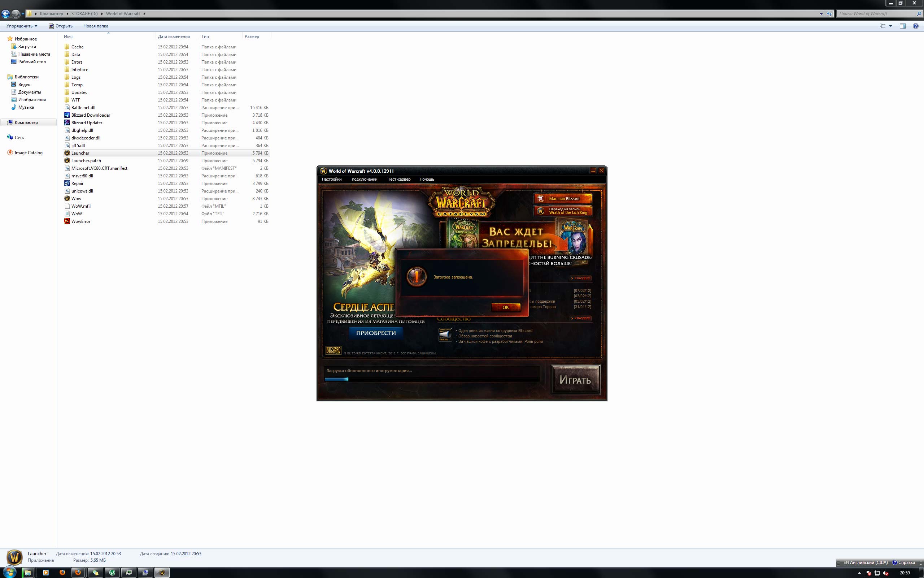Viewport: 924px width, 578px height.
Task: Open the change view options dropdown
Action: pos(890,26)
